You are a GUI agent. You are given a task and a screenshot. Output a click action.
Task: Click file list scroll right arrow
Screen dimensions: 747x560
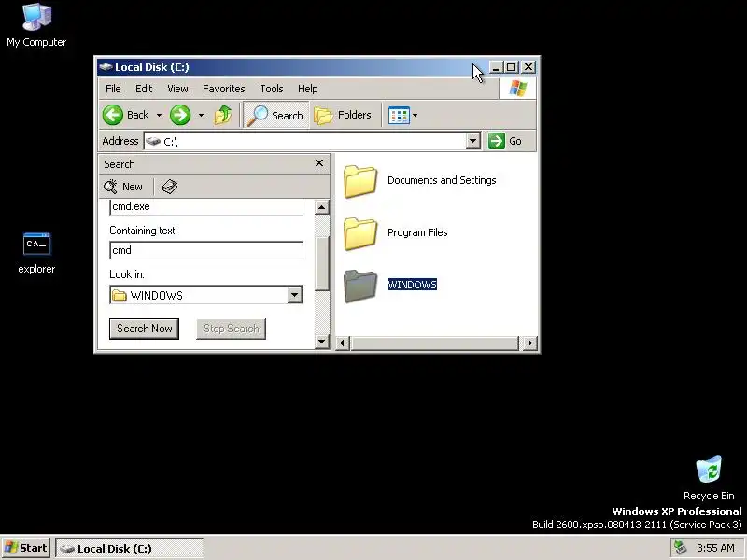tap(529, 343)
